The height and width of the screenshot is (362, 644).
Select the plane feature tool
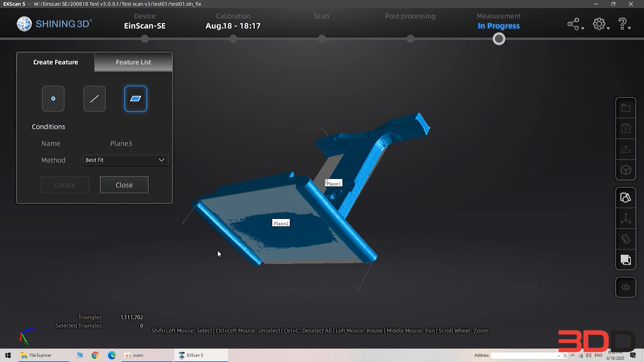click(x=136, y=99)
